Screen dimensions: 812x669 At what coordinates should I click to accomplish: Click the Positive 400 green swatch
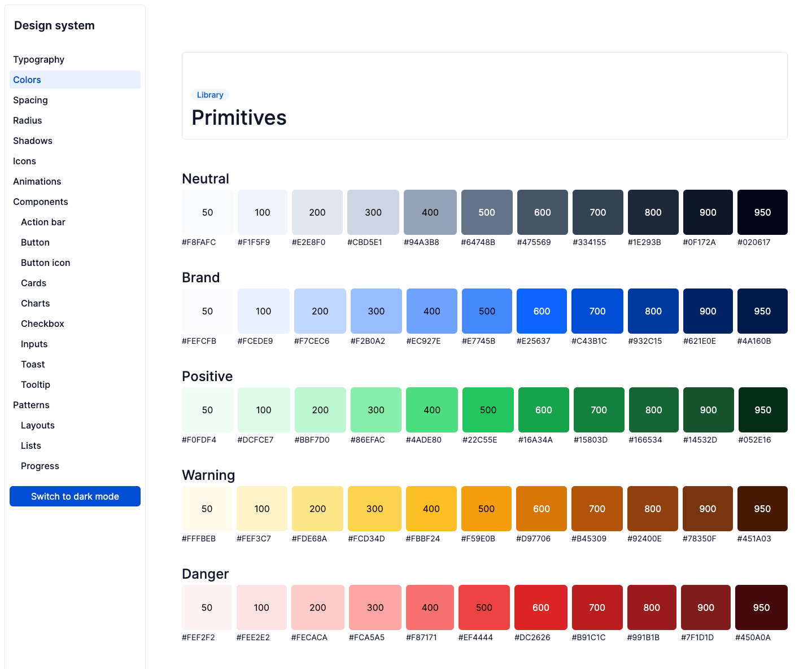point(431,410)
